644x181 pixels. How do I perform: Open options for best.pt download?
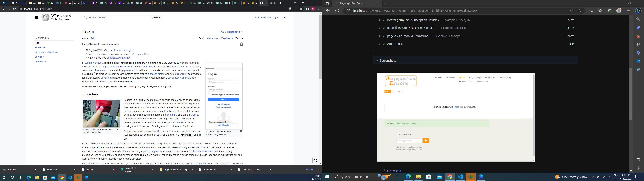[114, 170]
